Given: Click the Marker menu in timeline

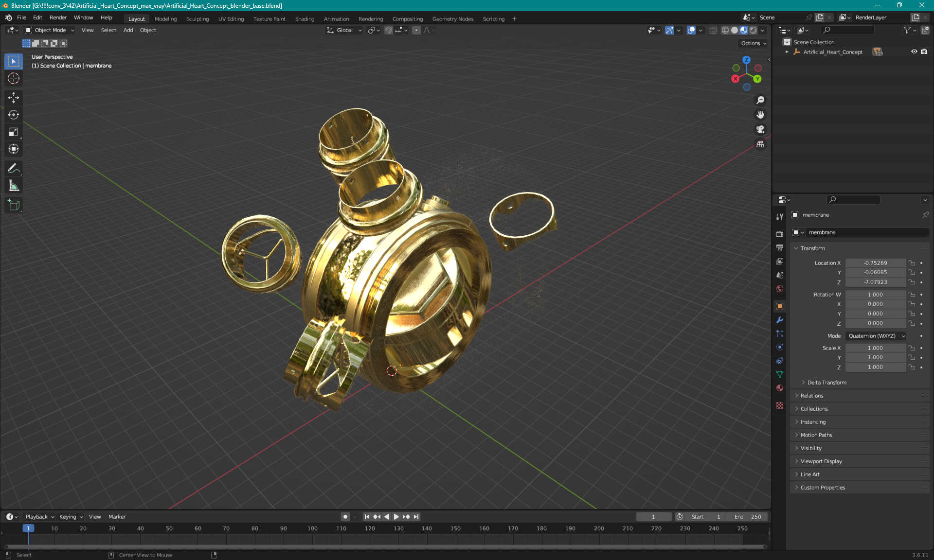Looking at the screenshot, I should click(x=117, y=517).
